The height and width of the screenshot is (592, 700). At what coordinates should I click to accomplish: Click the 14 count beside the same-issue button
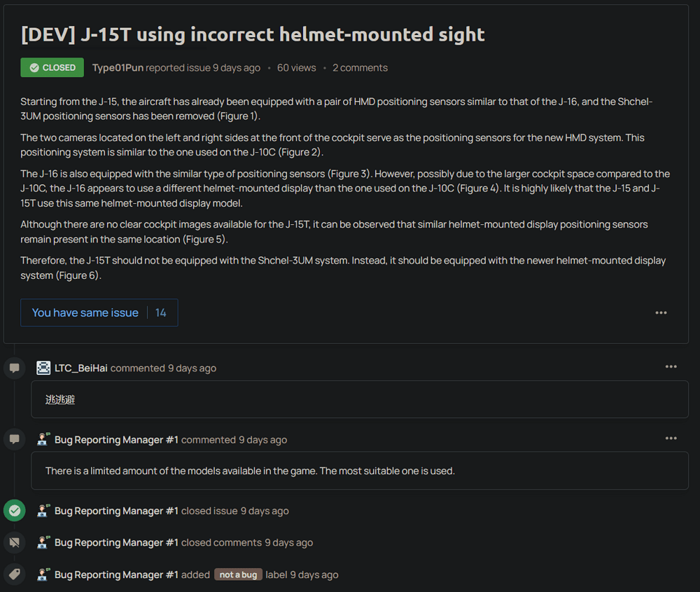(x=161, y=312)
